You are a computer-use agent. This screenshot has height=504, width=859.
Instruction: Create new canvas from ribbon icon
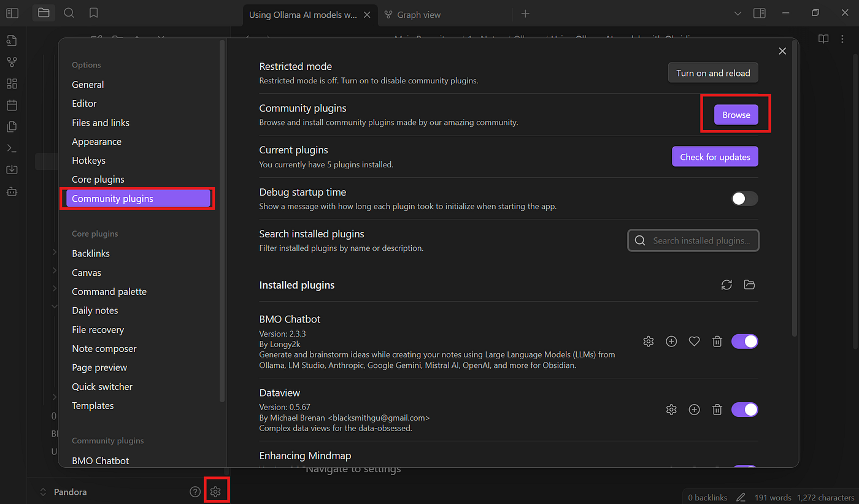pos(12,84)
